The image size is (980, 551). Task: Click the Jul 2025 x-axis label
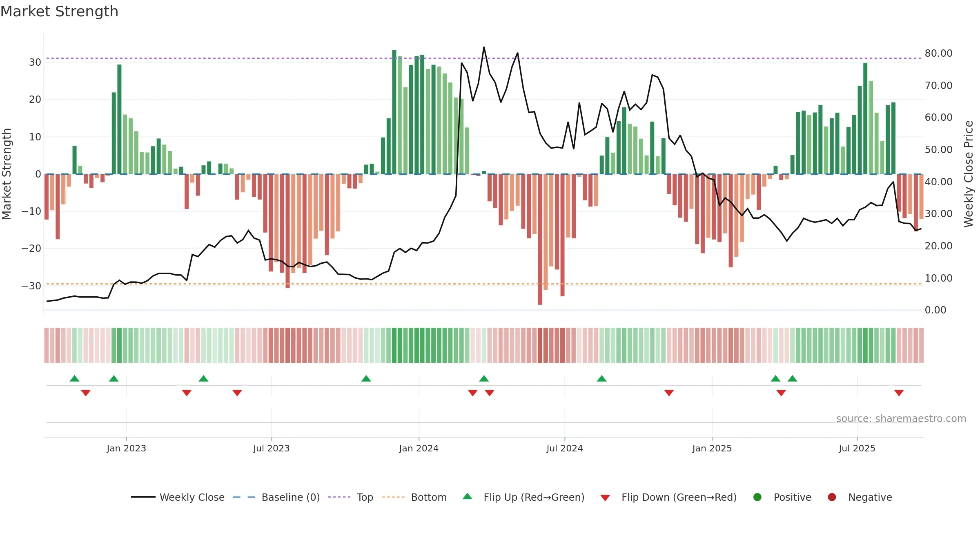(x=857, y=448)
